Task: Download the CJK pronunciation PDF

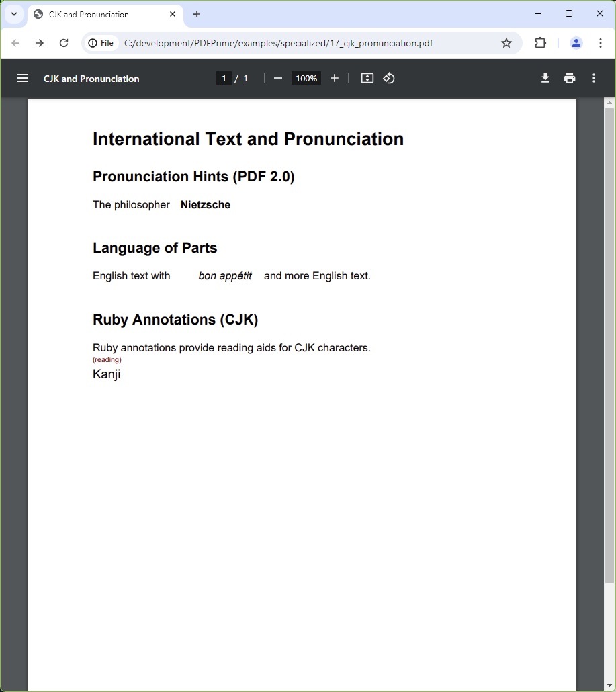Action: pyautogui.click(x=545, y=78)
